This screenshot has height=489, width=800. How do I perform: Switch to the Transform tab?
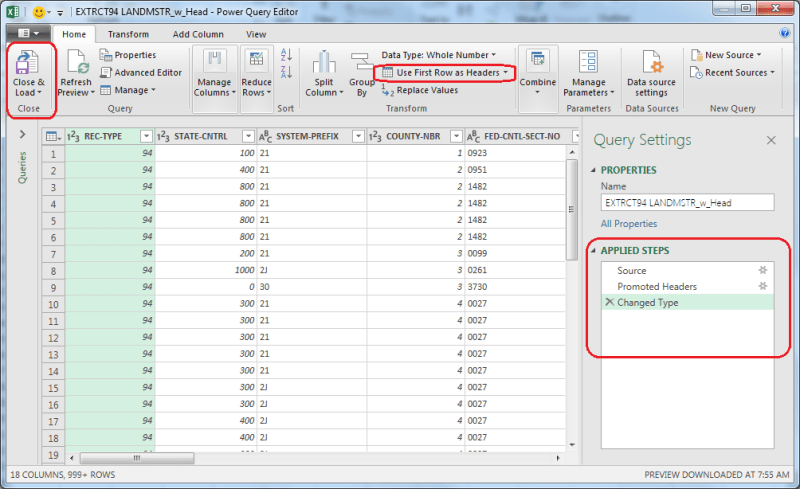click(128, 34)
